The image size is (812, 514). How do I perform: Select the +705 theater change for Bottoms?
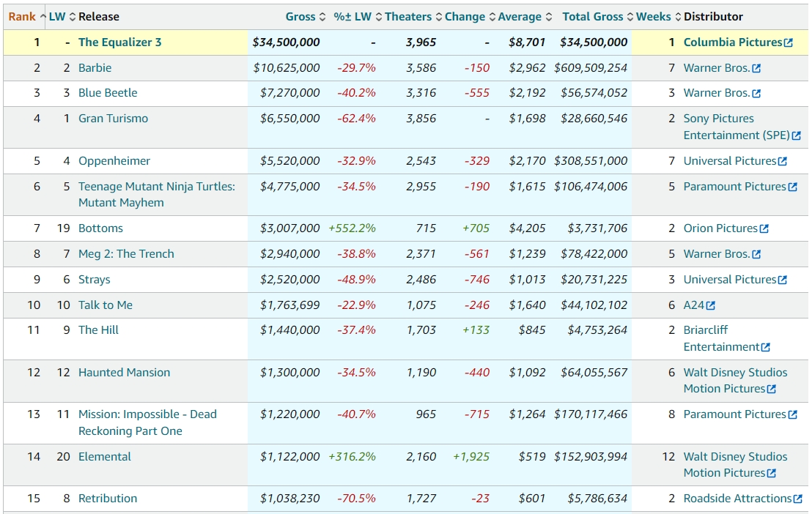point(476,228)
